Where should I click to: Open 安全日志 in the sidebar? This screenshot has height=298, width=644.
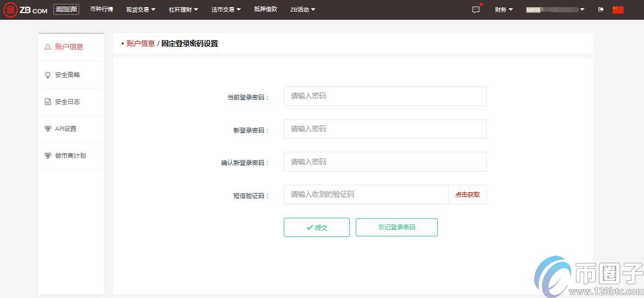[67, 102]
